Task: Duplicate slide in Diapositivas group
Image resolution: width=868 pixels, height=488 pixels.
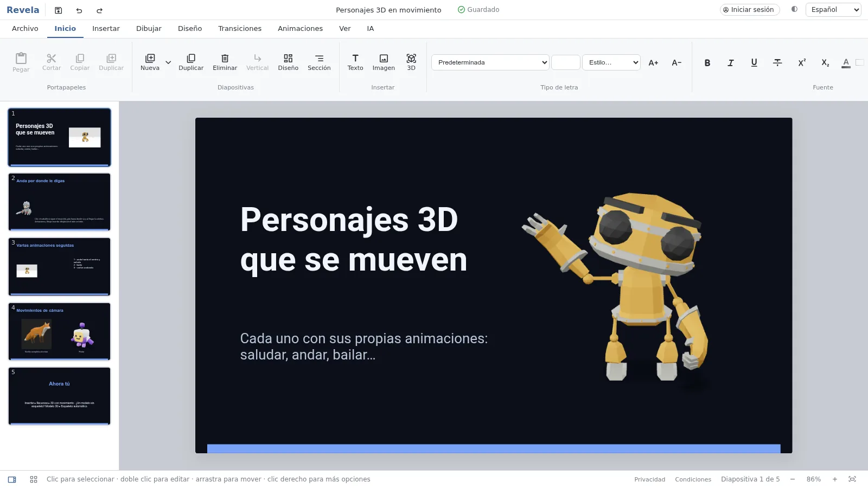Action: [x=191, y=62]
